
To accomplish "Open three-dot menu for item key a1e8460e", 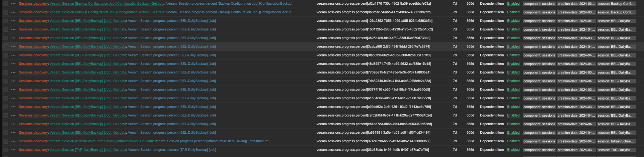I will [x=13, y=98].
